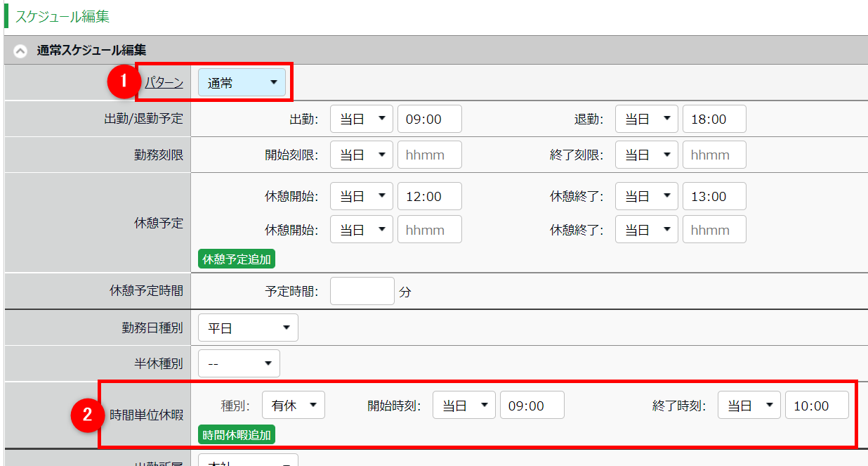Screen dimensions: 868x466
Task: Click the 予定時間 minutes input field
Action: tap(362, 291)
